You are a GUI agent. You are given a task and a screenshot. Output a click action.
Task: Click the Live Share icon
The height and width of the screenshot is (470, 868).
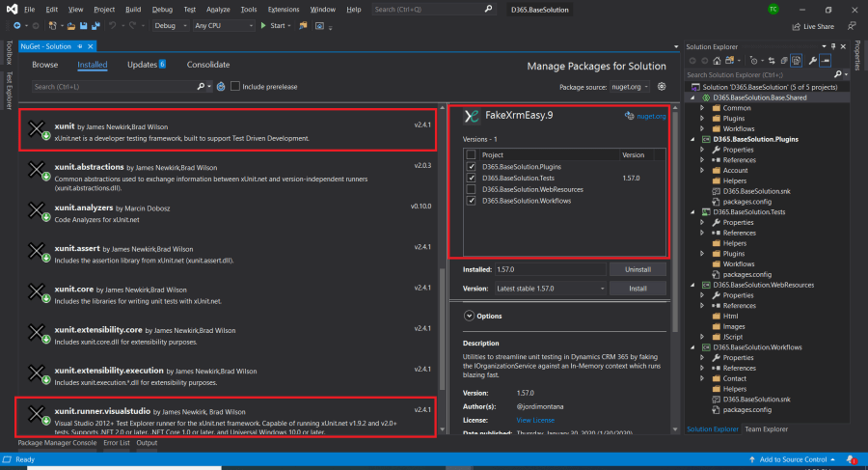coord(796,27)
